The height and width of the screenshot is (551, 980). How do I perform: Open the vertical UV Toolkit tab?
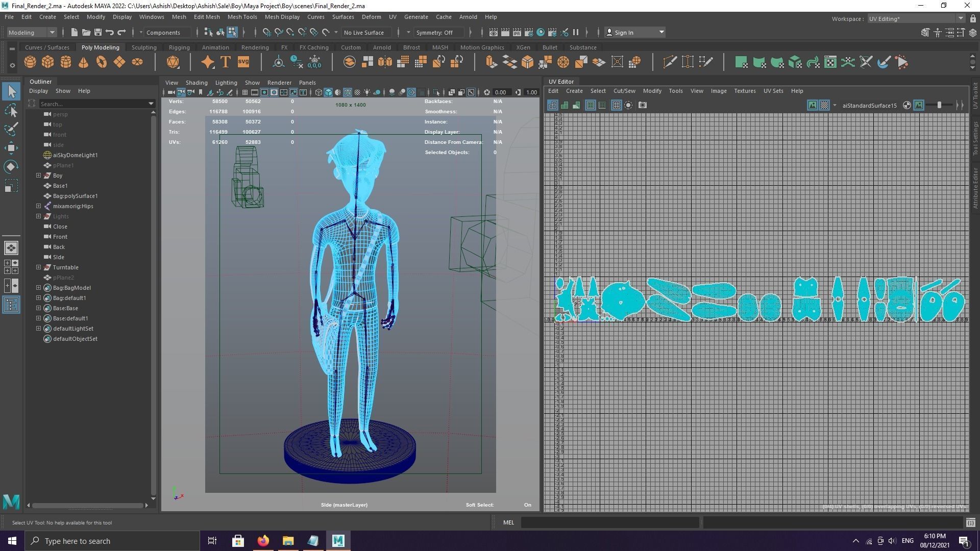click(x=975, y=95)
